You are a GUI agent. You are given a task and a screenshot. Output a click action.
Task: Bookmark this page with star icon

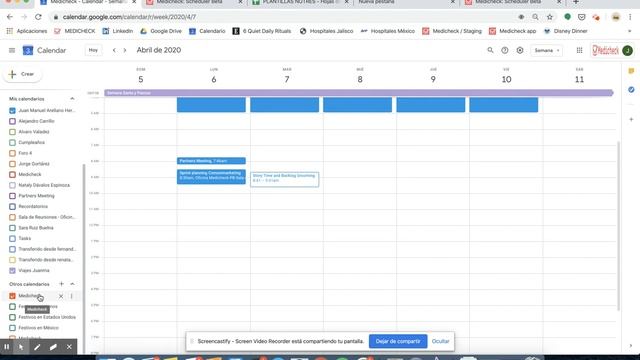(x=550, y=17)
